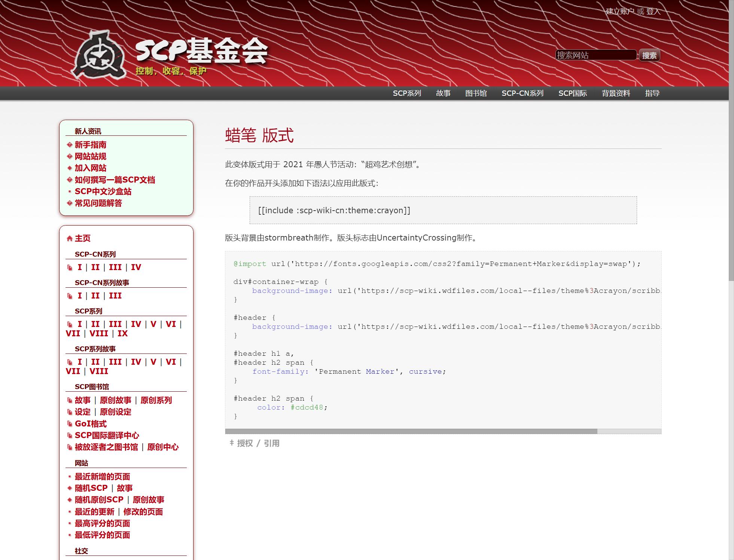Image resolution: width=734 pixels, height=560 pixels.
Task: Click the document icon in SCP-CN系列 row
Action: (70, 267)
